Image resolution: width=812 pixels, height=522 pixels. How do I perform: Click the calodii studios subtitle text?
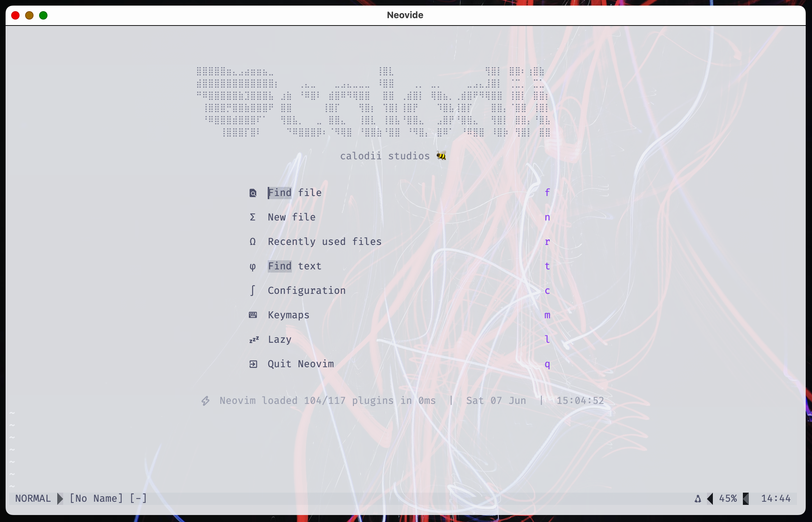[x=385, y=156]
